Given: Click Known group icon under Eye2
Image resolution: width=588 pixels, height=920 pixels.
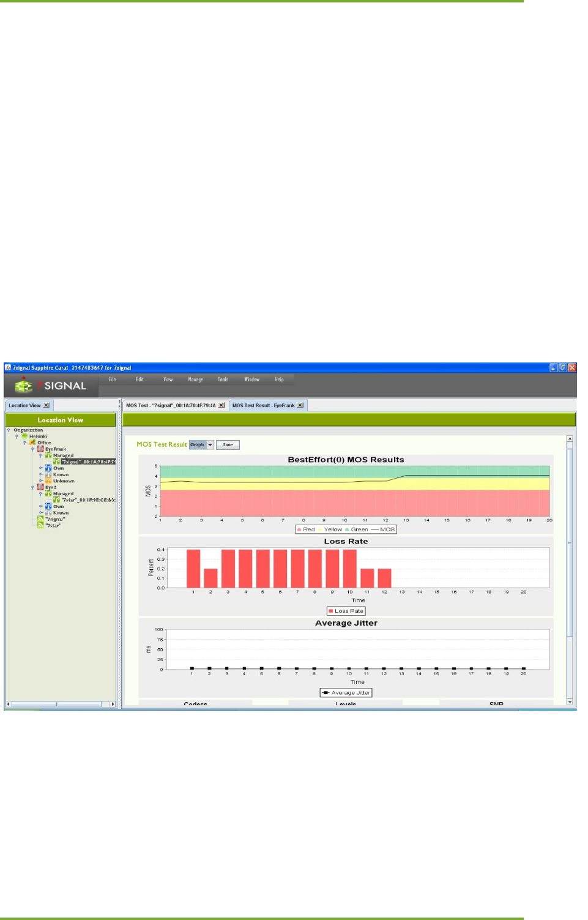Looking at the screenshot, I should pos(48,513).
